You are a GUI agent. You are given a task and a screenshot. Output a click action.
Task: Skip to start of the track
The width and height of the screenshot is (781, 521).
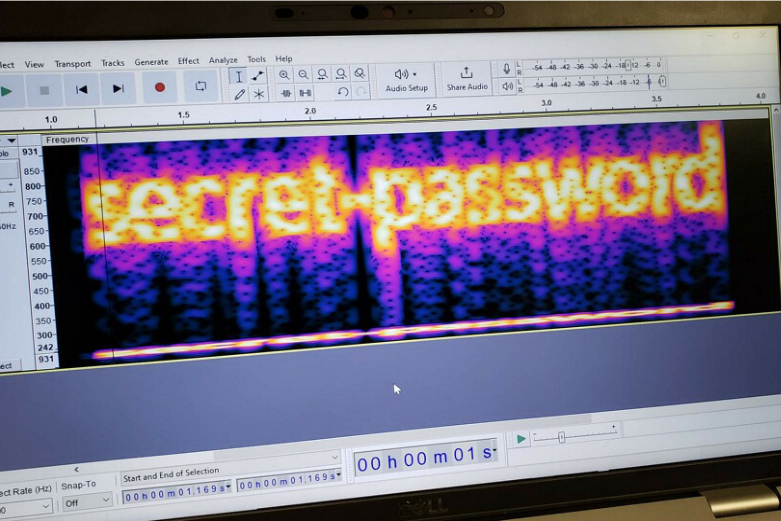pyautogui.click(x=81, y=89)
